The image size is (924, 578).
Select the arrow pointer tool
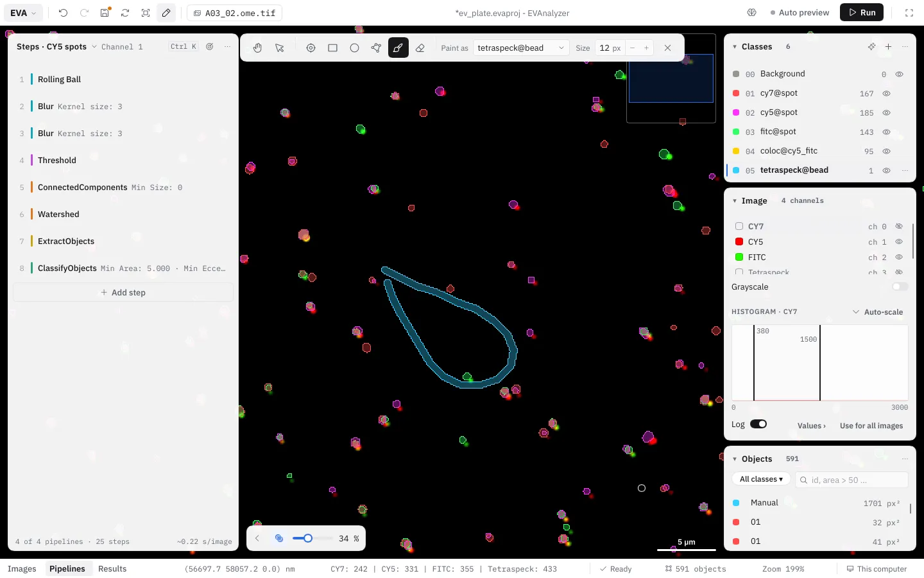click(279, 48)
